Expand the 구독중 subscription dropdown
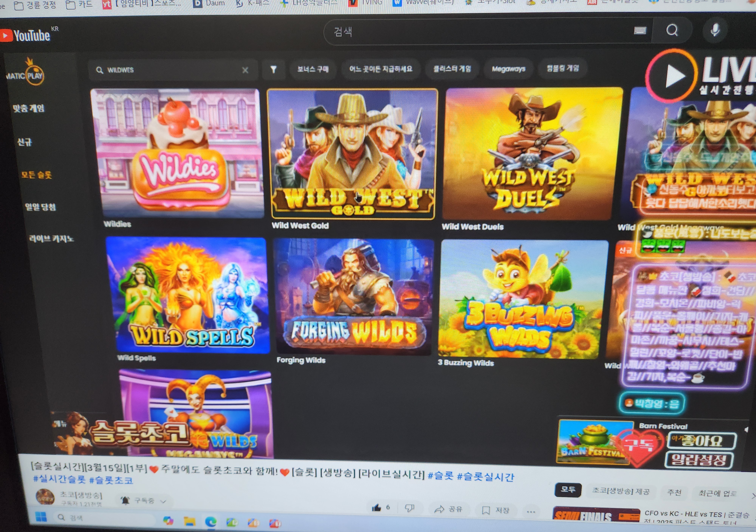This screenshot has width=756, height=532. click(x=163, y=501)
